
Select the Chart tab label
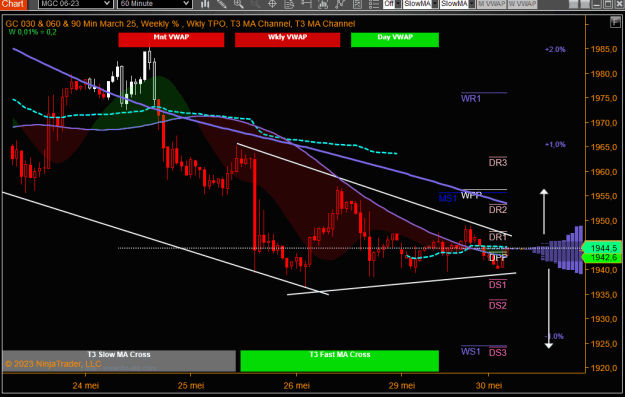13,4
